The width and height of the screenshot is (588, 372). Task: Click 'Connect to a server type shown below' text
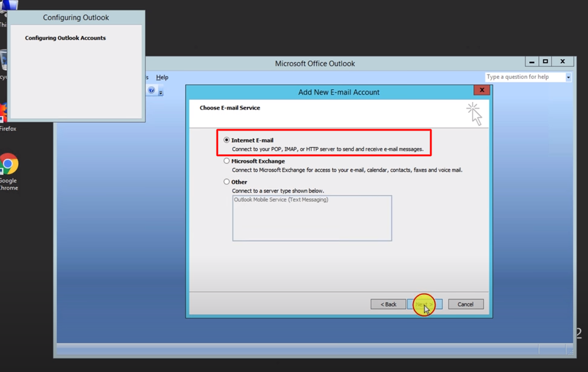tap(278, 191)
